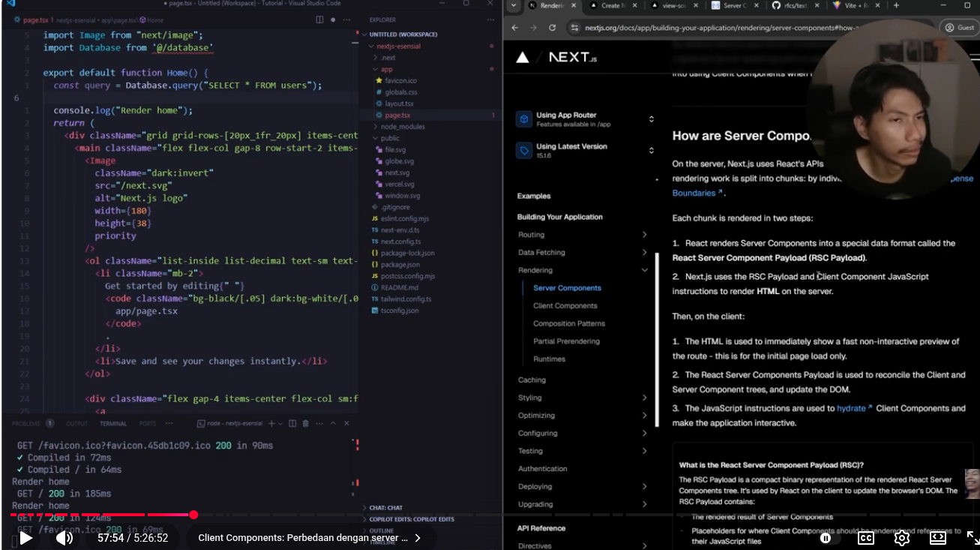Select tailwind.config.ts in the Explorer

coord(406,299)
